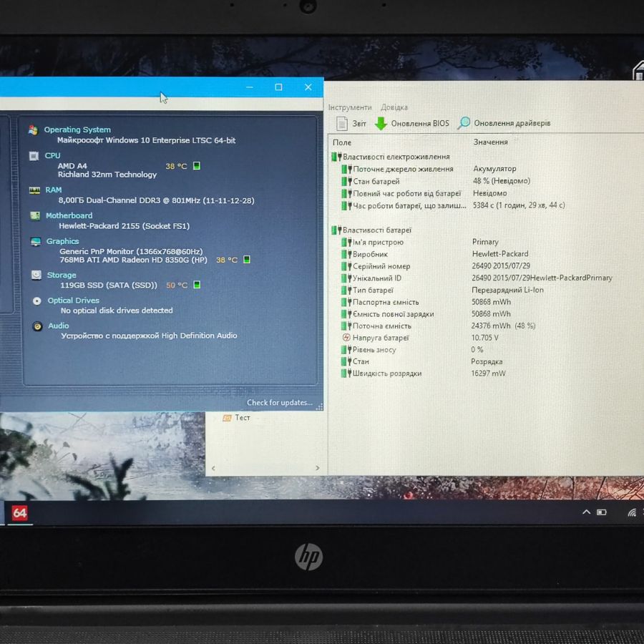Click the AIDA64 taskbar icon
This screenshot has height=644, width=644.
19,512
